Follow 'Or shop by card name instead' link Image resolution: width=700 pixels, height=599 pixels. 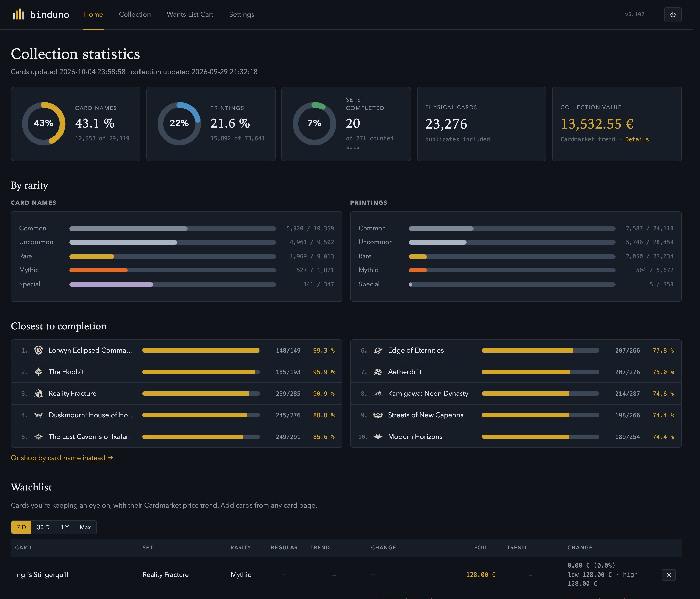point(62,458)
